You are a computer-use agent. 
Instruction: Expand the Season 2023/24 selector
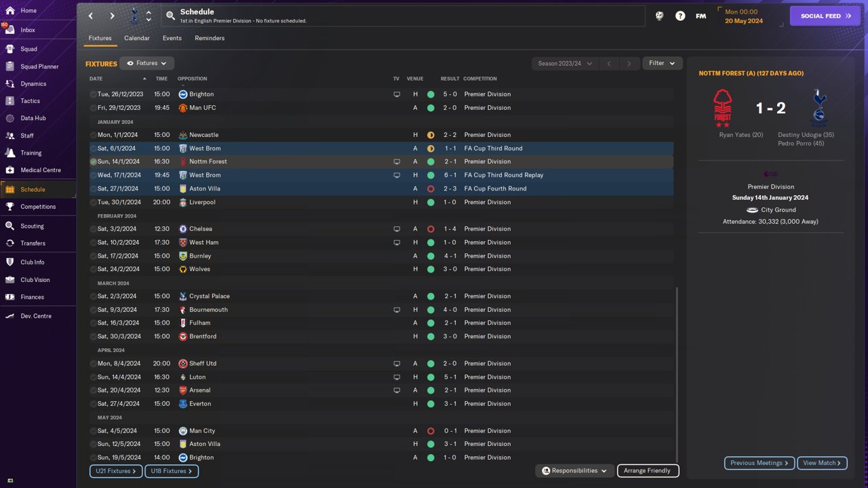564,63
